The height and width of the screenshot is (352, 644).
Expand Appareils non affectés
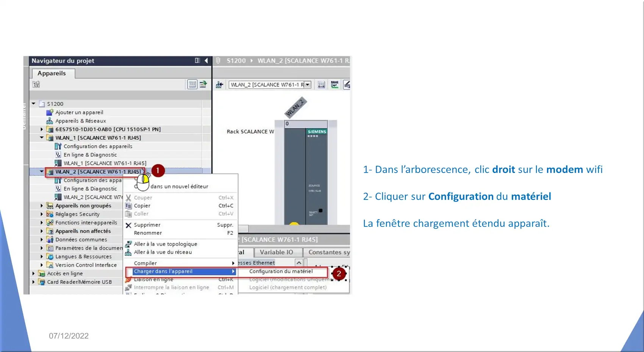(x=42, y=231)
